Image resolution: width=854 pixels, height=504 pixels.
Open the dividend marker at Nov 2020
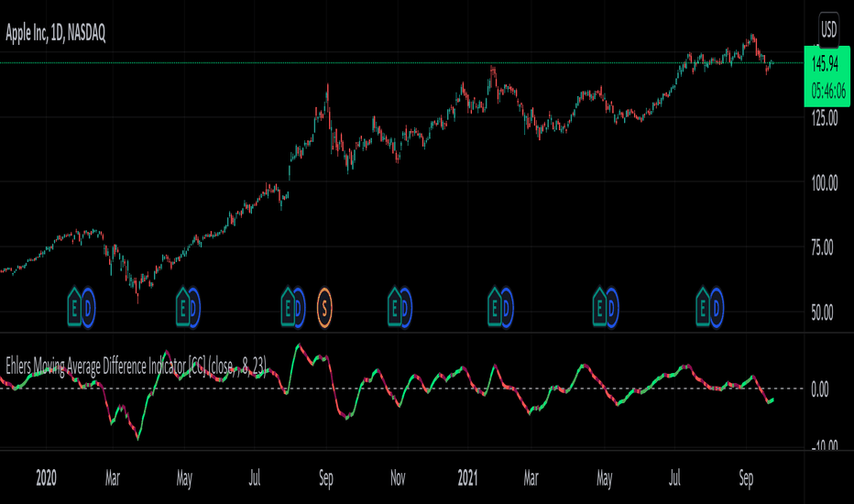(x=405, y=309)
